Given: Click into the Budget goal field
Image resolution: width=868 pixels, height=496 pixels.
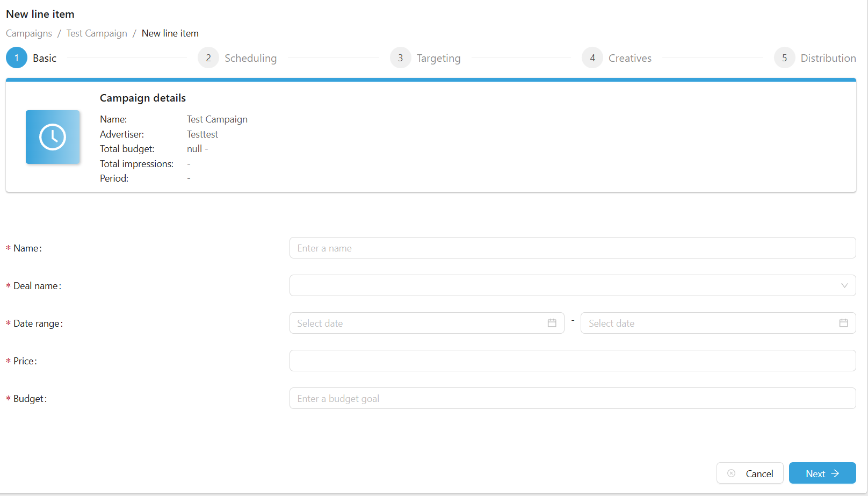Looking at the screenshot, I should click(572, 398).
